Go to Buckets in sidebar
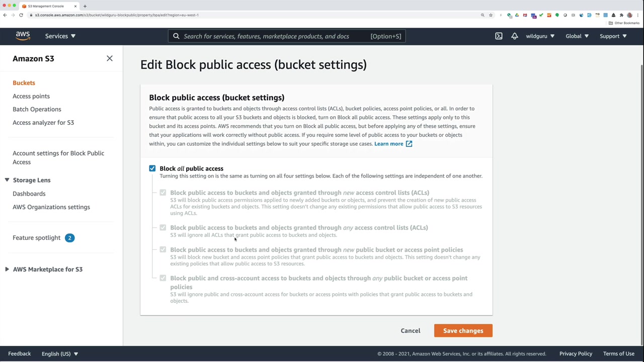 (x=24, y=83)
